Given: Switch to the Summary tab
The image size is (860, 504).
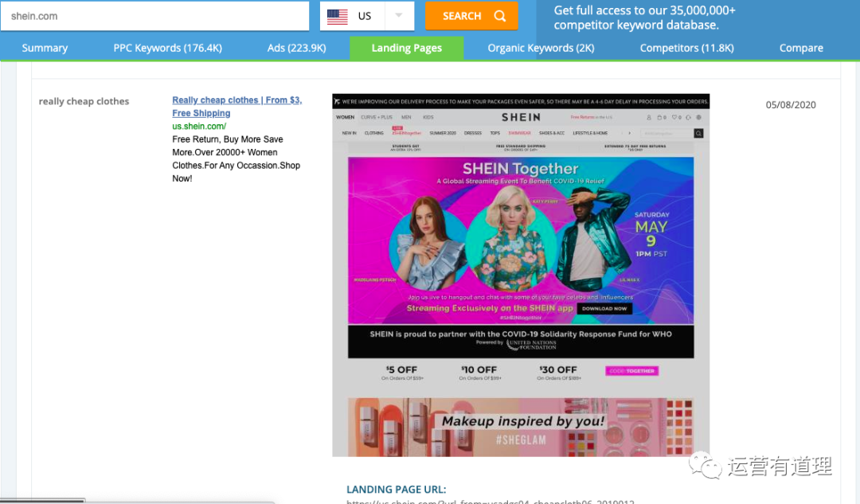Looking at the screenshot, I should tap(45, 48).
